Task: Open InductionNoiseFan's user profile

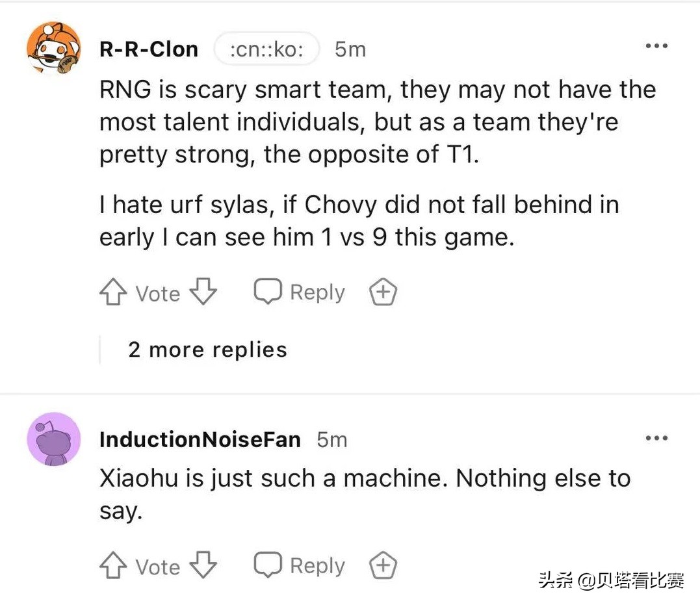Action: 200,439
